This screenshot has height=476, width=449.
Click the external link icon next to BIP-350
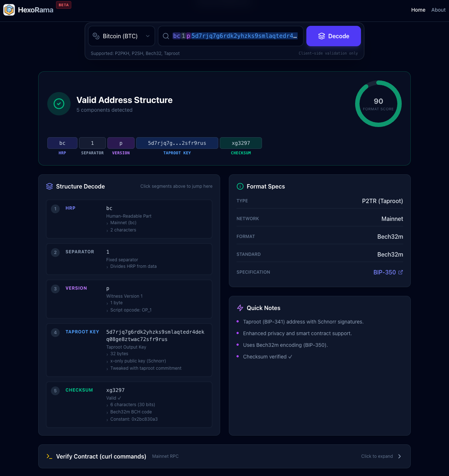tap(401, 272)
